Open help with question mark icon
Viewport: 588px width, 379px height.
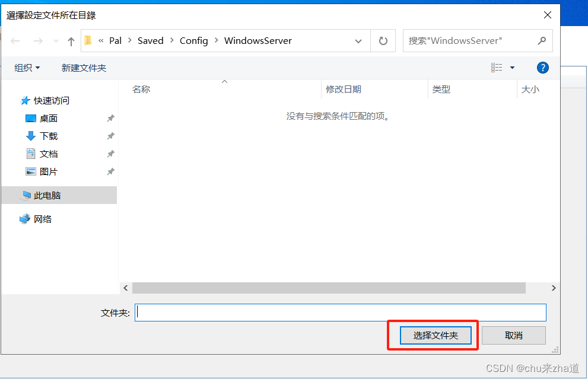543,68
